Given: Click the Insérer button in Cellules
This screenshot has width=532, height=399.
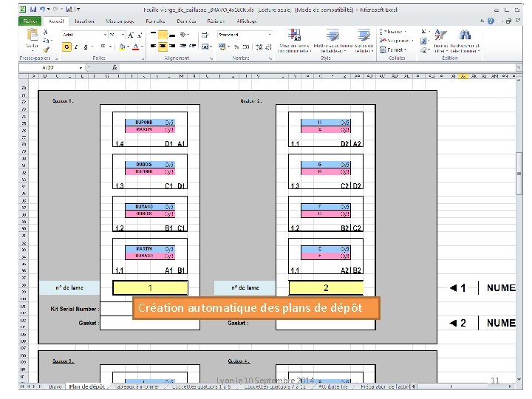Looking at the screenshot, I should [393, 32].
